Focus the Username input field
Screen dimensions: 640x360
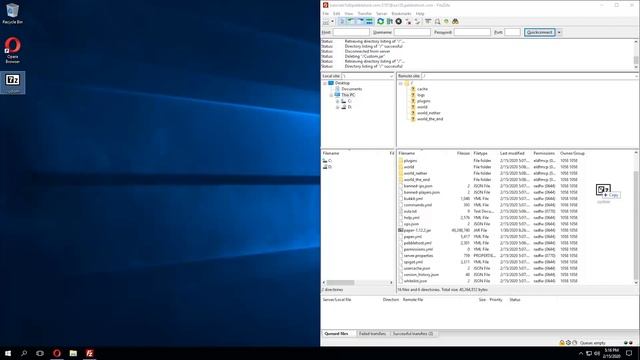point(412,32)
